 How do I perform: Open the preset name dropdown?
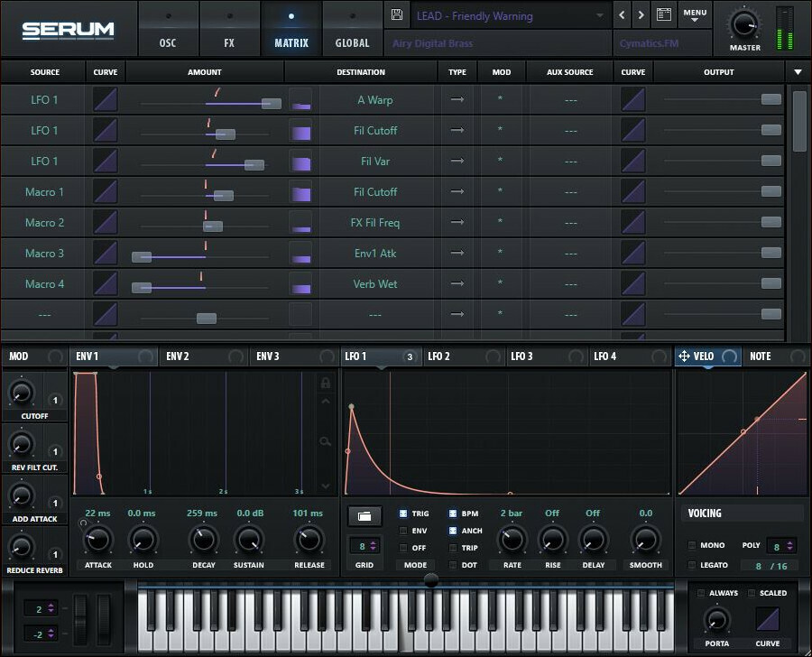point(510,16)
